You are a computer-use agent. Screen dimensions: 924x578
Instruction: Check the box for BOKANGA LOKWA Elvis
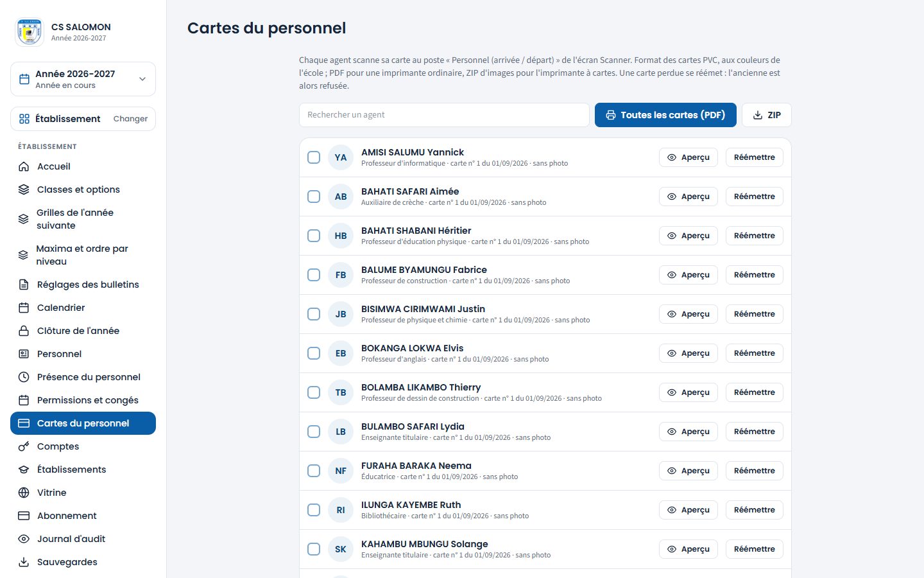tap(314, 353)
